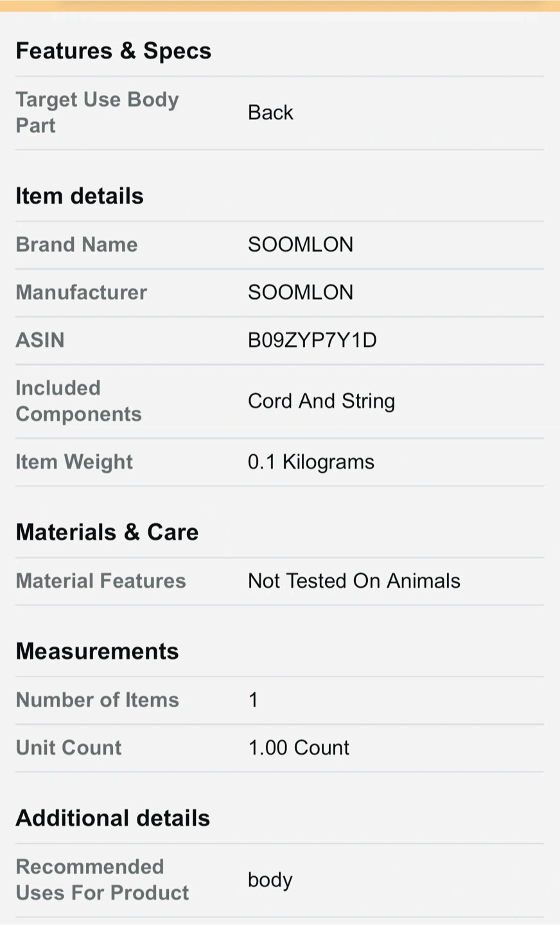Click the Additional details heading
Viewport: 560px width, 925px height.
tap(112, 818)
